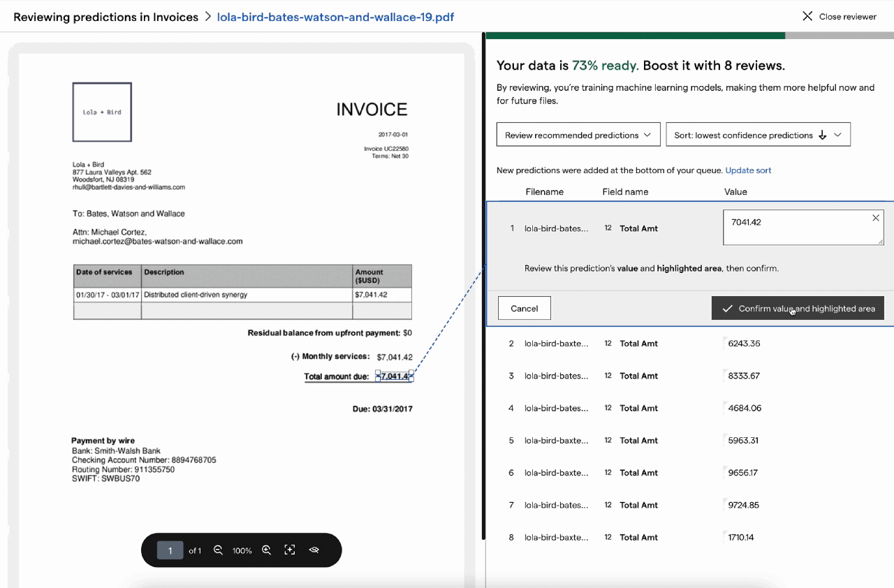Click Total Amt label in row 3
Viewport: 894px width, 588px height.
(x=639, y=376)
